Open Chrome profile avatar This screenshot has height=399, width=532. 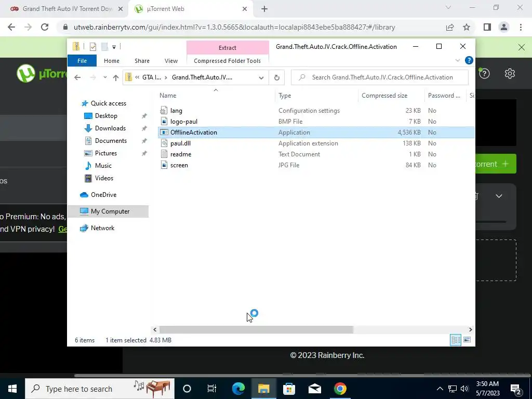pos(504,27)
